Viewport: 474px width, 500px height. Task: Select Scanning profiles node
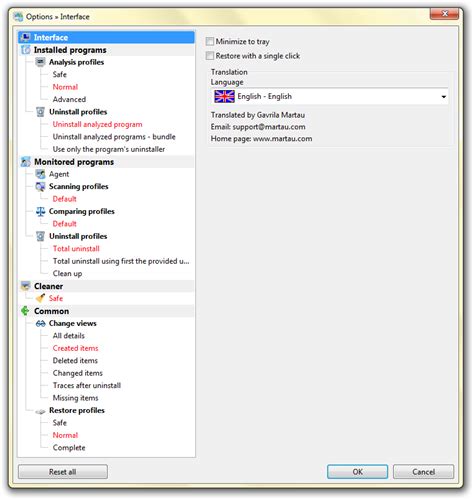[x=79, y=187]
